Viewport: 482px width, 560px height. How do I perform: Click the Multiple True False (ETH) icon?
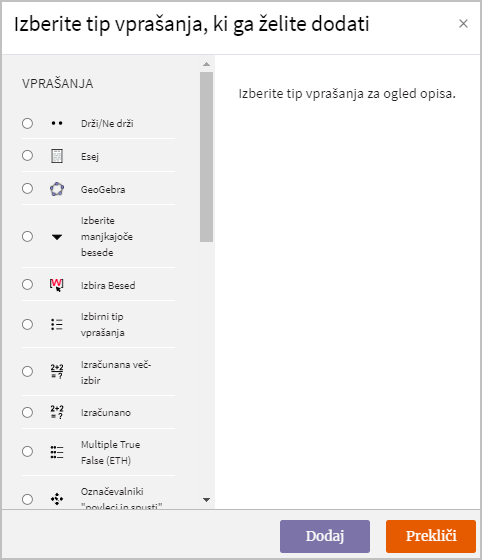(x=57, y=452)
